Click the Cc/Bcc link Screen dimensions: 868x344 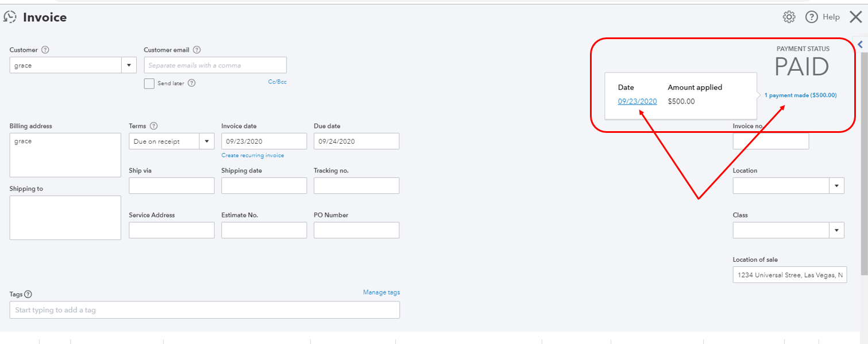(x=277, y=82)
